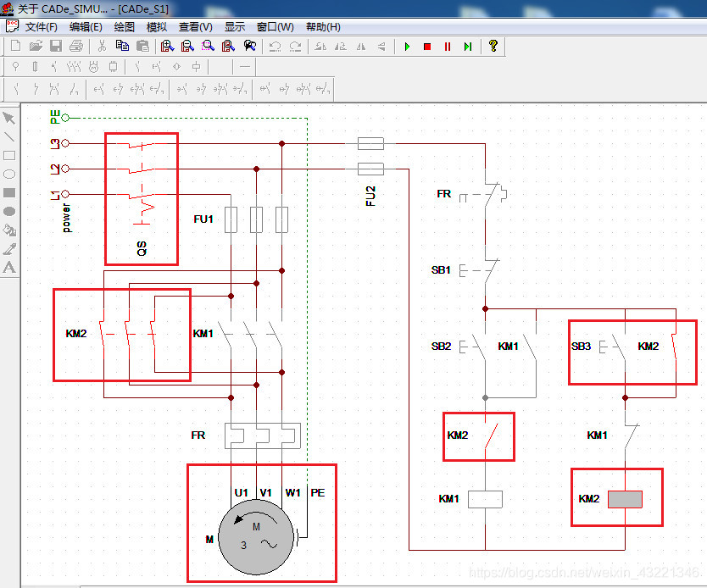Choose the fuse component category
The image size is (707, 588).
click(x=35, y=67)
